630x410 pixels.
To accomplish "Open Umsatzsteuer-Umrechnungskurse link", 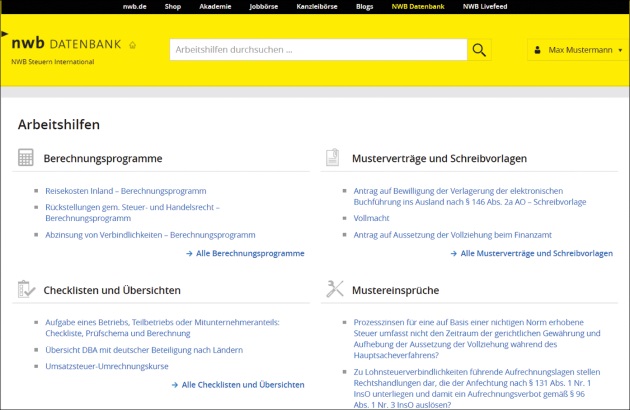I will click(106, 366).
